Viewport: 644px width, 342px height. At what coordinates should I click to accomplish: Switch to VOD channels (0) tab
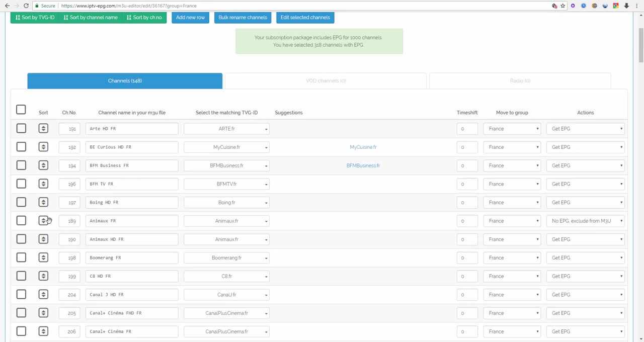[x=326, y=81]
